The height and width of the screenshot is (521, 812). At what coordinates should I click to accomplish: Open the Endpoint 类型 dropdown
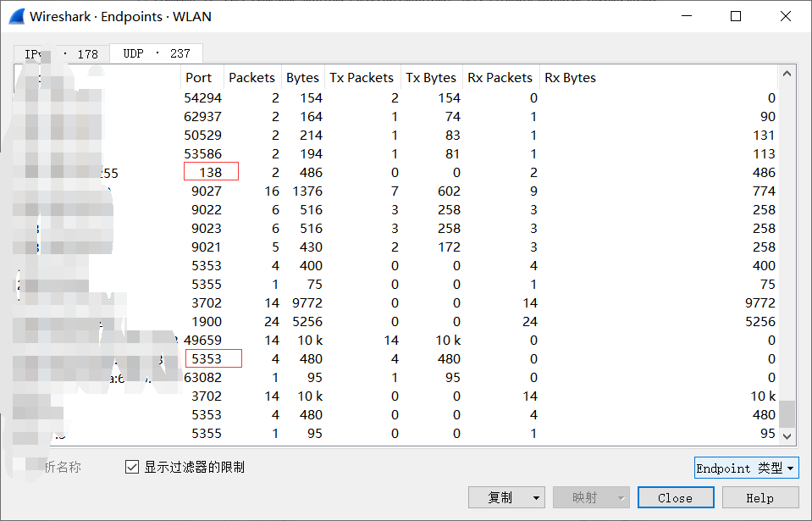[745, 468]
